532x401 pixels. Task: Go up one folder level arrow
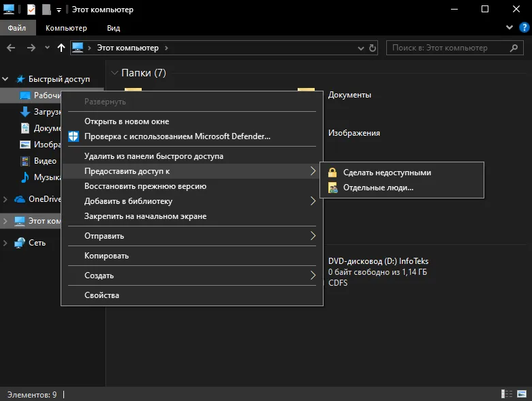[x=61, y=48]
